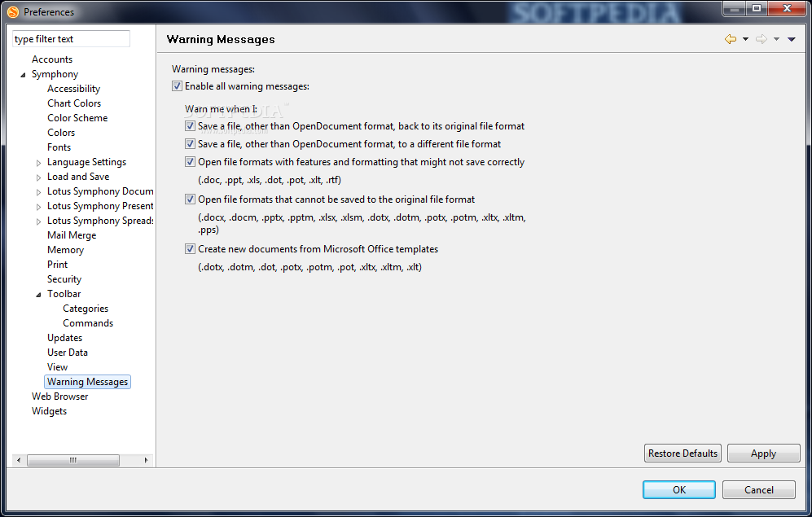
Task: Open Mail Merge preferences
Action: point(72,235)
